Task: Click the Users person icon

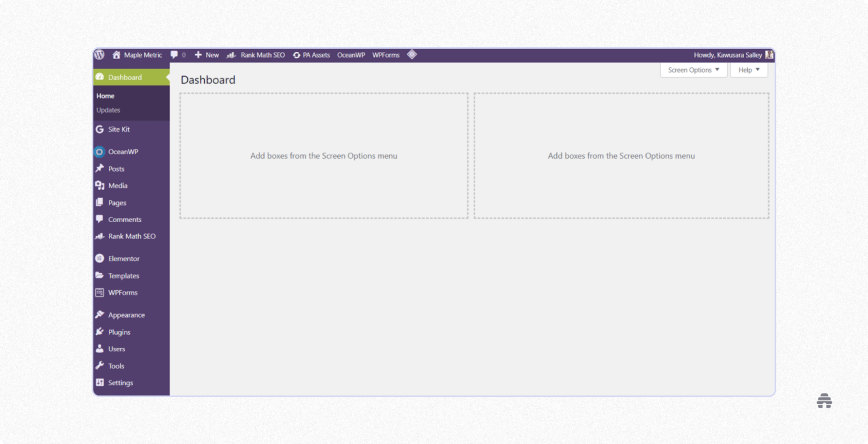Action: (x=99, y=348)
